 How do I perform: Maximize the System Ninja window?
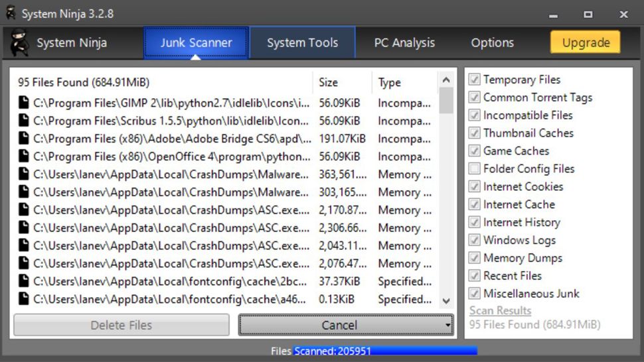(x=588, y=15)
